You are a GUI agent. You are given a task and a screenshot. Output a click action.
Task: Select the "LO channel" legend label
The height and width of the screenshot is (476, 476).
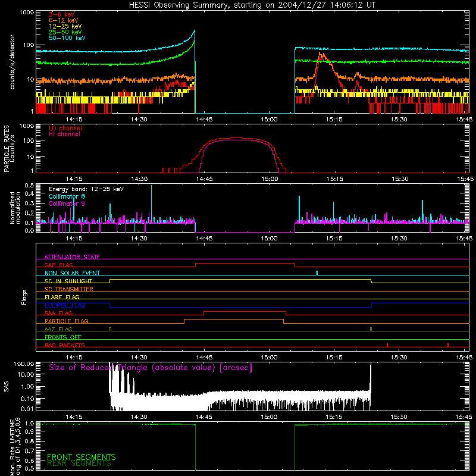tap(65, 128)
